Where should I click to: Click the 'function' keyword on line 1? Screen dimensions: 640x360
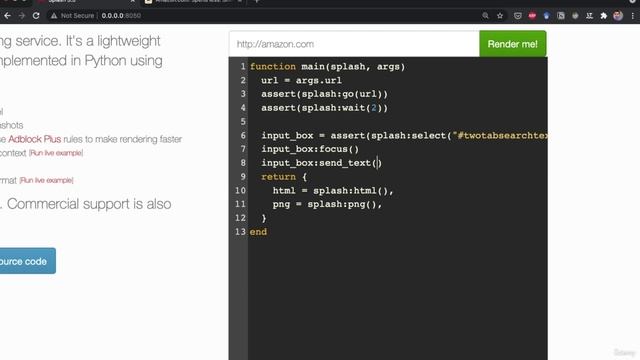tap(273, 67)
